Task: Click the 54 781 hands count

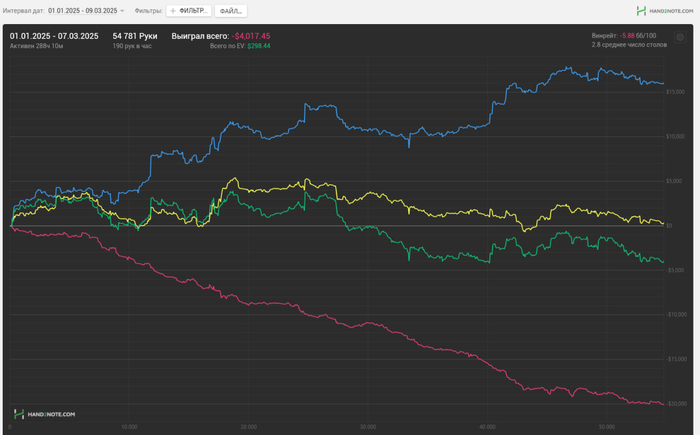Action: pyautogui.click(x=135, y=36)
